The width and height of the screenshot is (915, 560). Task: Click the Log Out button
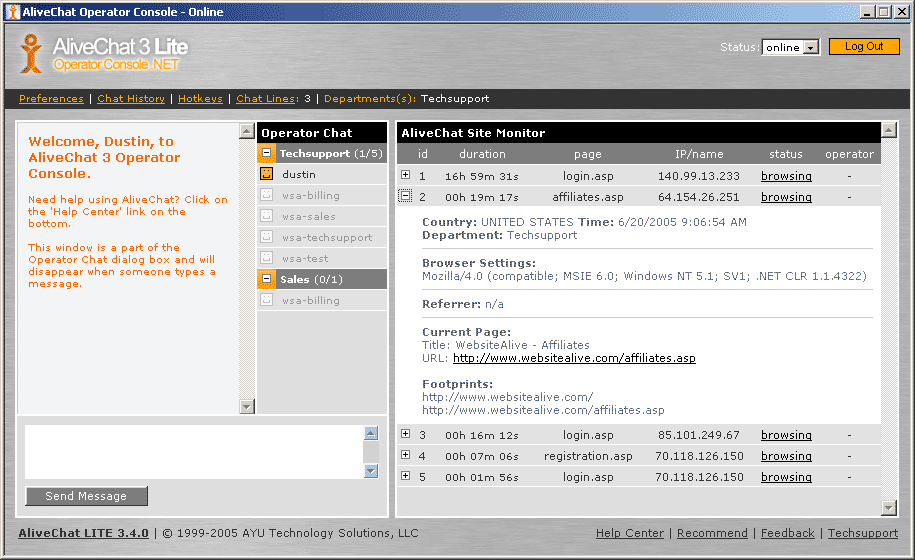point(864,47)
